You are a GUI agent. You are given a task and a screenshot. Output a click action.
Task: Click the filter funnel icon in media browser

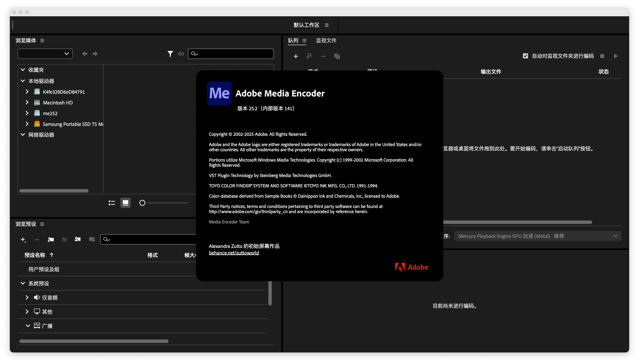click(170, 54)
